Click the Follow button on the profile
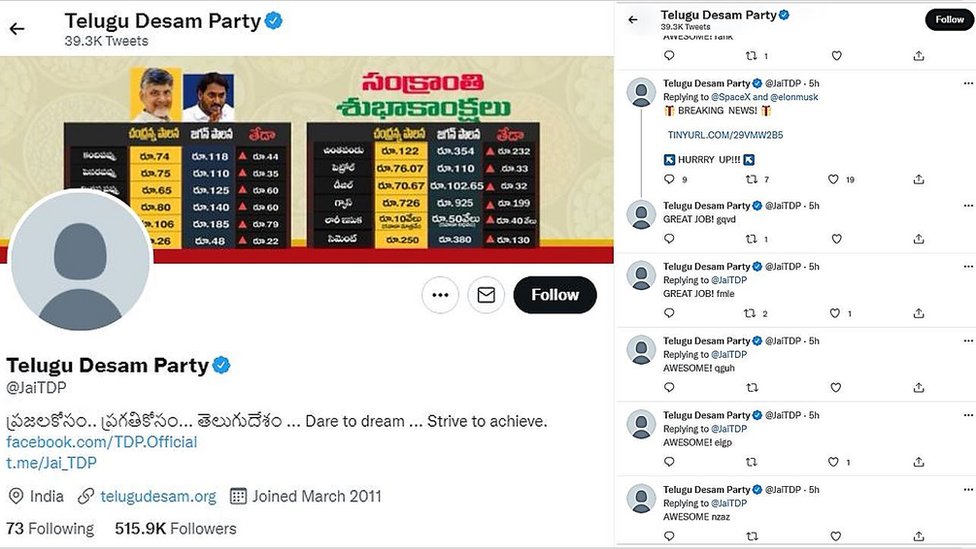976x549 pixels. pyautogui.click(x=555, y=295)
